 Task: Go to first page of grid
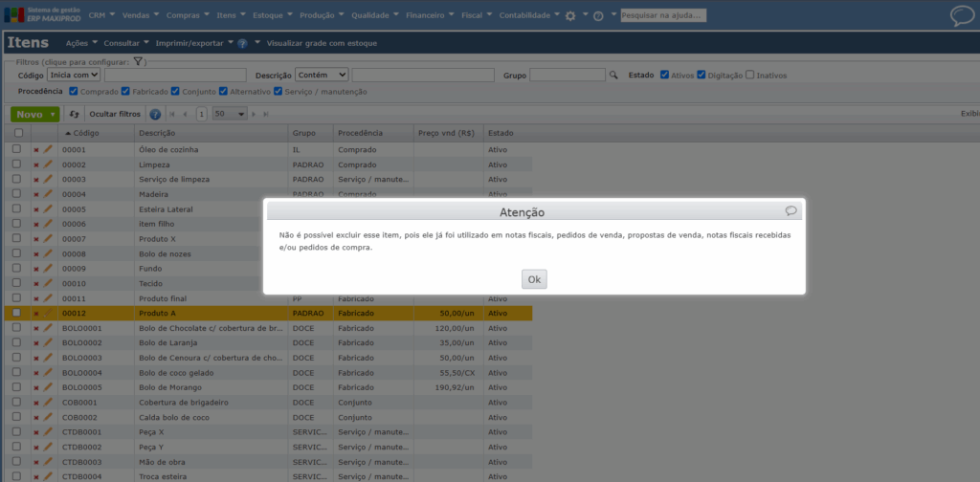(x=172, y=114)
